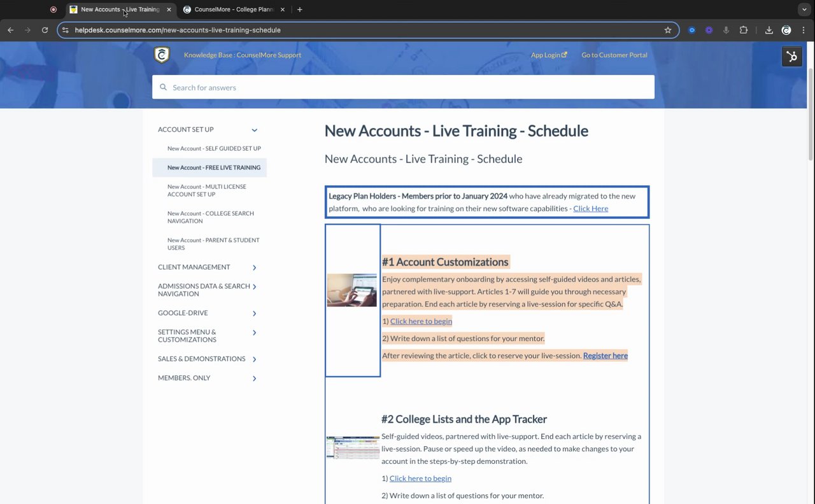
Task: Close the CounselMore - College Planning tab
Action: click(283, 10)
